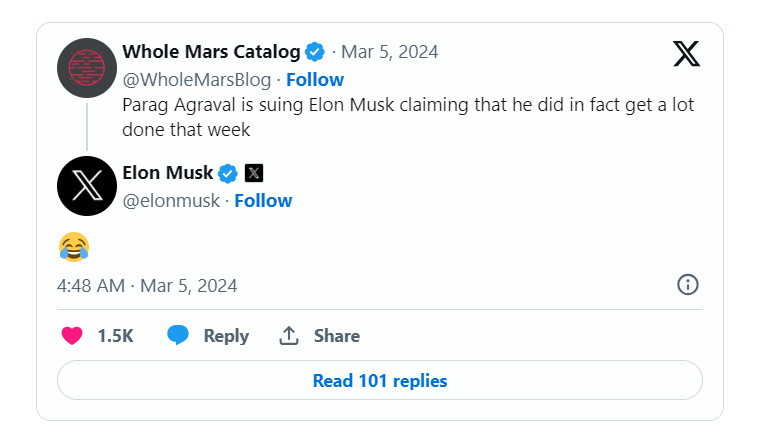Click the 1.5K likes count

click(x=115, y=336)
